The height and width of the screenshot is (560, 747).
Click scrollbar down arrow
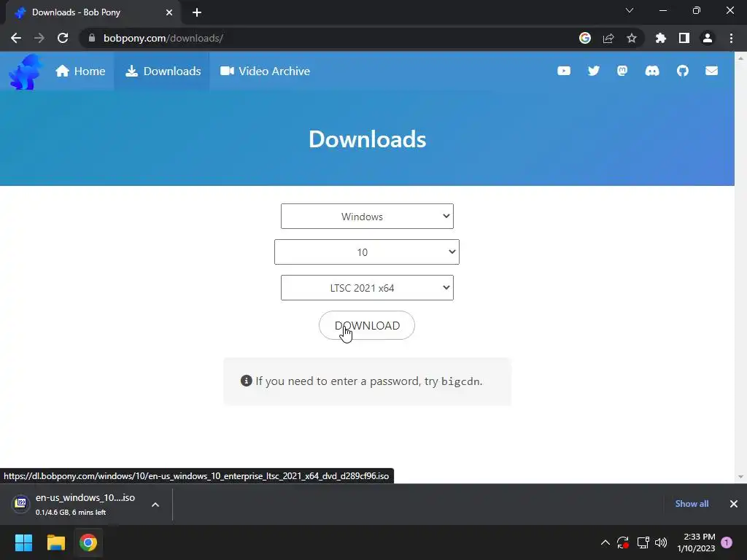[x=740, y=477]
